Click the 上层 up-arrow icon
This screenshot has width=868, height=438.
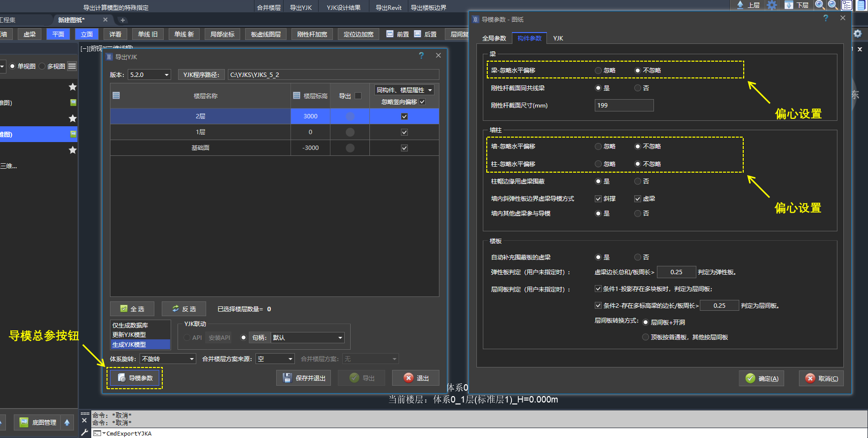[740, 5]
